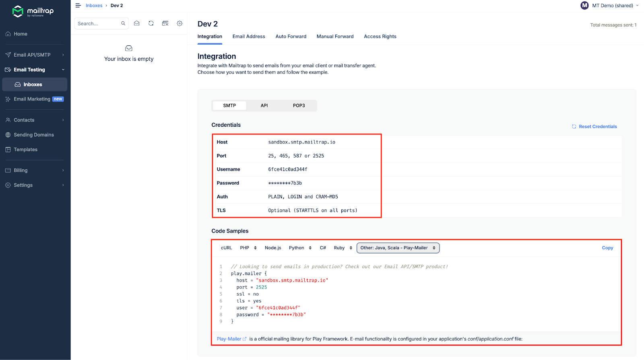
Task: Click the Mailtrap logo
Action: 33,11
